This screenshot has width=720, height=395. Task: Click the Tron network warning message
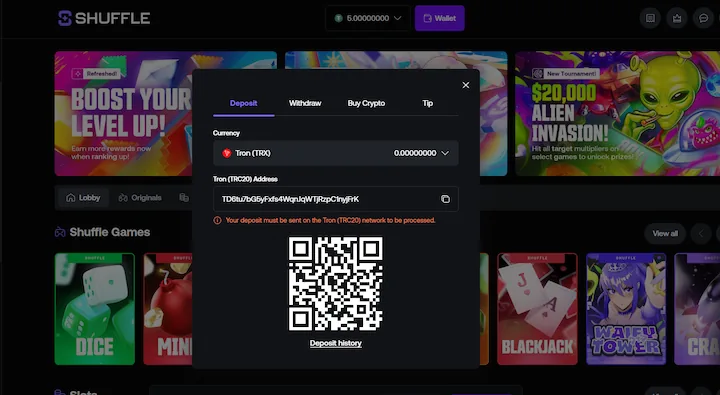[x=330, y=220]
